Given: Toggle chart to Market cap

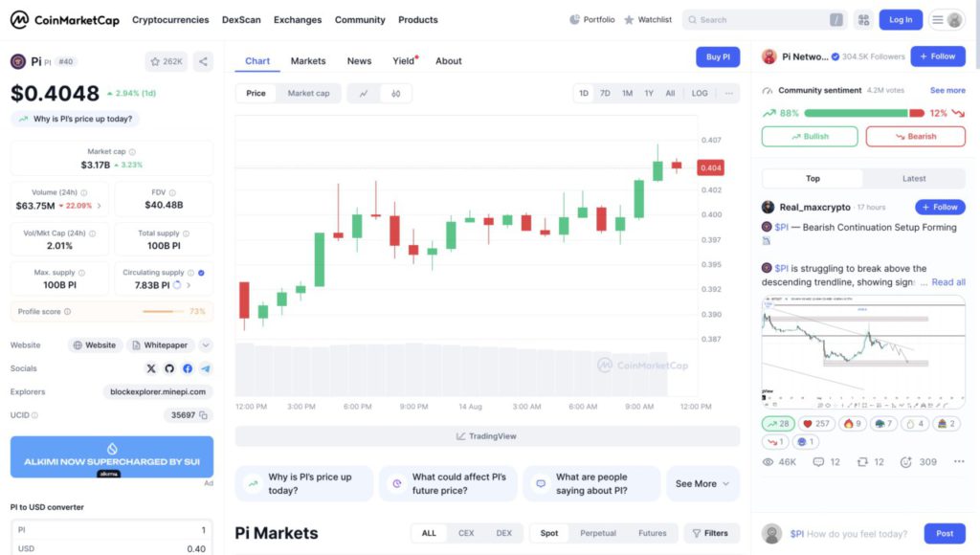Looking at the screenshot, I should click(308, 94).
